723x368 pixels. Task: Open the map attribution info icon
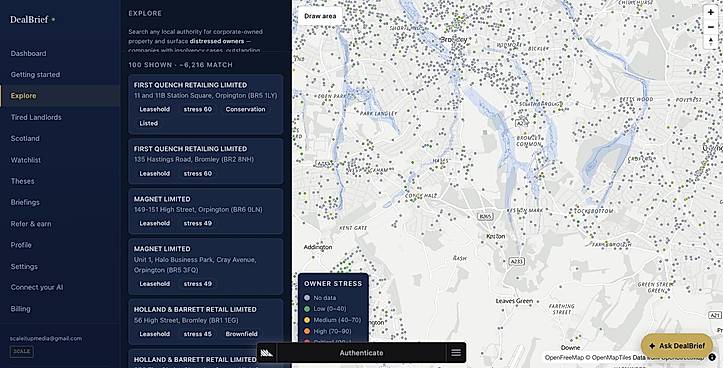click(x=712, y=357)
